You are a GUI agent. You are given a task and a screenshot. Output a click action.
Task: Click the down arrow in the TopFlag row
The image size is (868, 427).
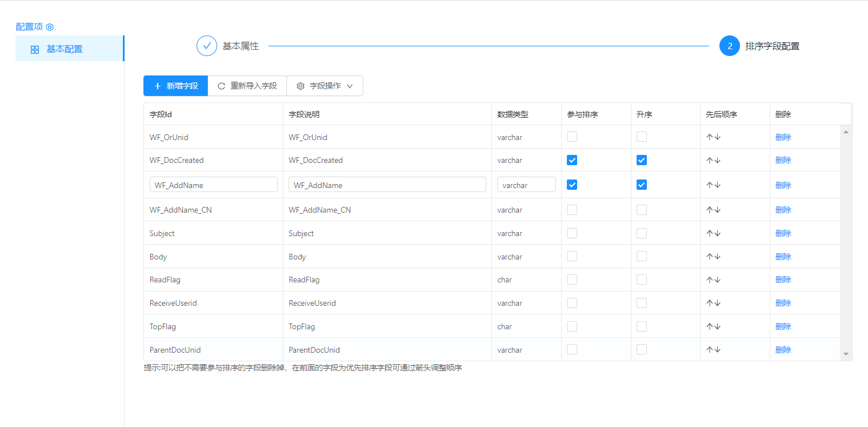(x=717, y=326)
